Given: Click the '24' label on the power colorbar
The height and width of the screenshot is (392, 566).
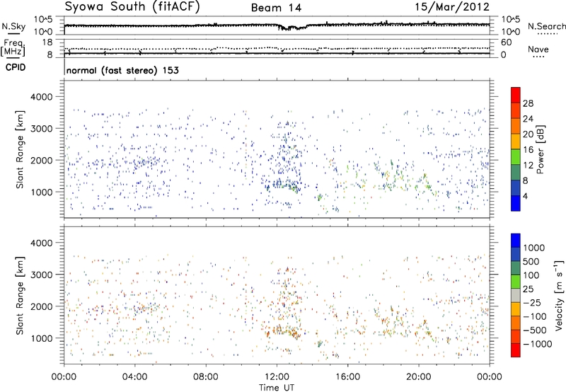Looking at the screenshot, I should [528, 119].
